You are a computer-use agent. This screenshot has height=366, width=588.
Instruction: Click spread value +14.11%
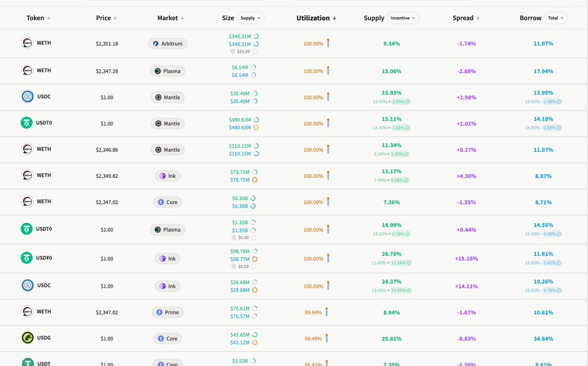[x=466, y=286]
